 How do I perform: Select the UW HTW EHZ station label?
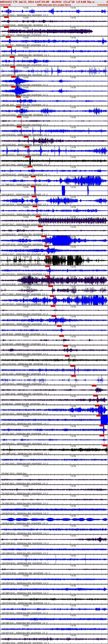click(25, 583)
